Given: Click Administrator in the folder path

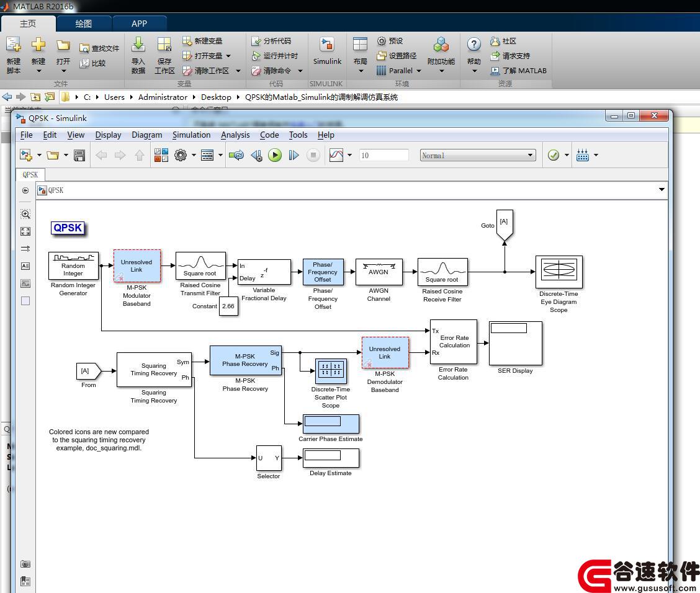Looking at the screenshot, I should click(x=163, y=97).
